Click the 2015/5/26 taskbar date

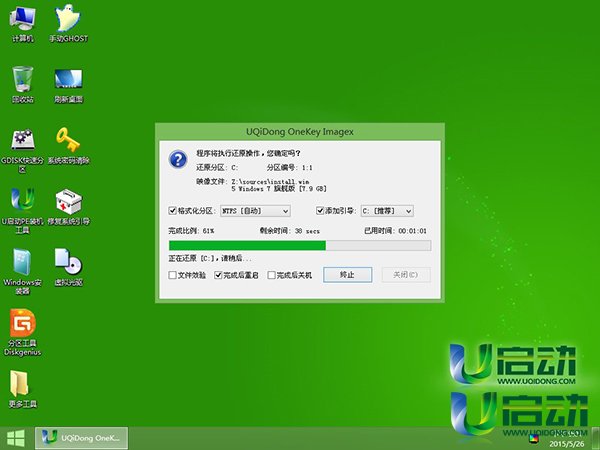click(567, 444)
